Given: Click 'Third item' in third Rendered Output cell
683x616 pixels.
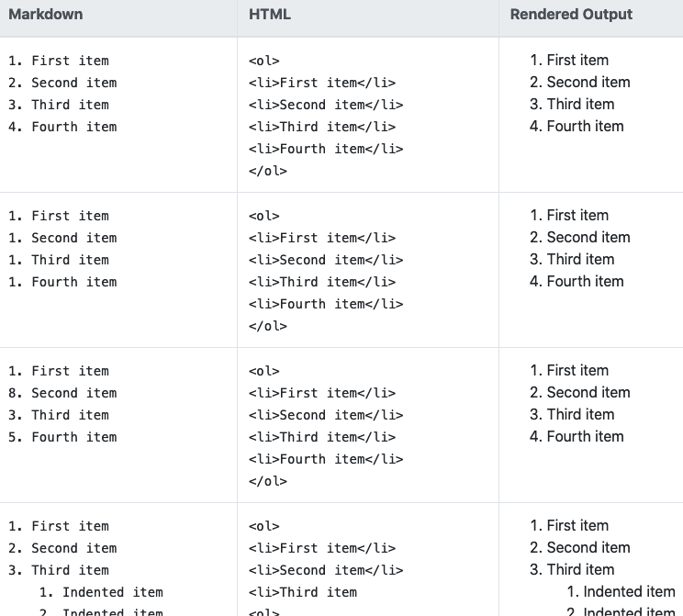Looking at the screenshot, I should click(x=580, y=414).
